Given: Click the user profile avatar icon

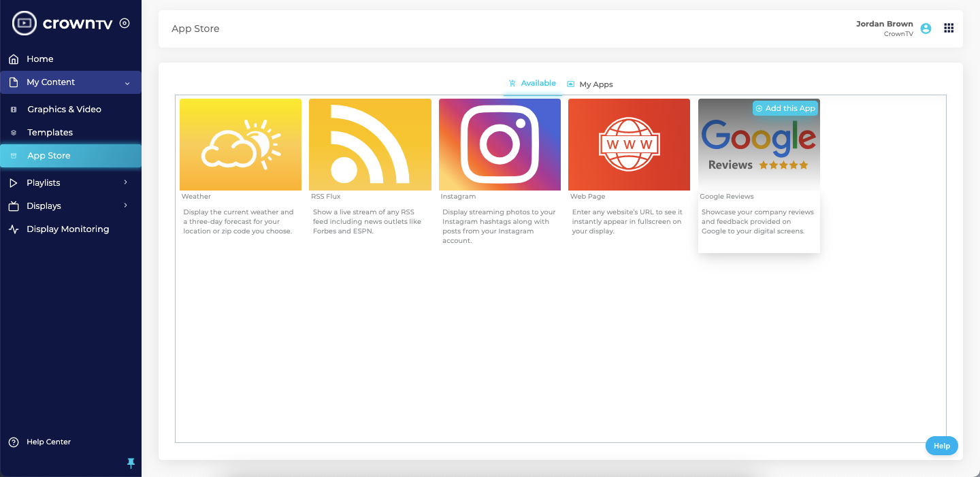Looking at the screenshot, I should (x=926, y=29).
